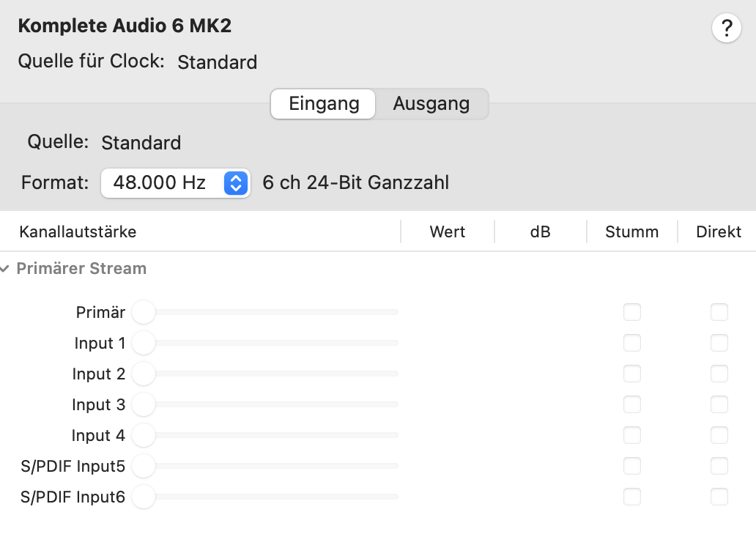Click the blue stepper arrows on Format
This screenshot has height=545, width=756.
pyautogui.click(x=236, y=183)
